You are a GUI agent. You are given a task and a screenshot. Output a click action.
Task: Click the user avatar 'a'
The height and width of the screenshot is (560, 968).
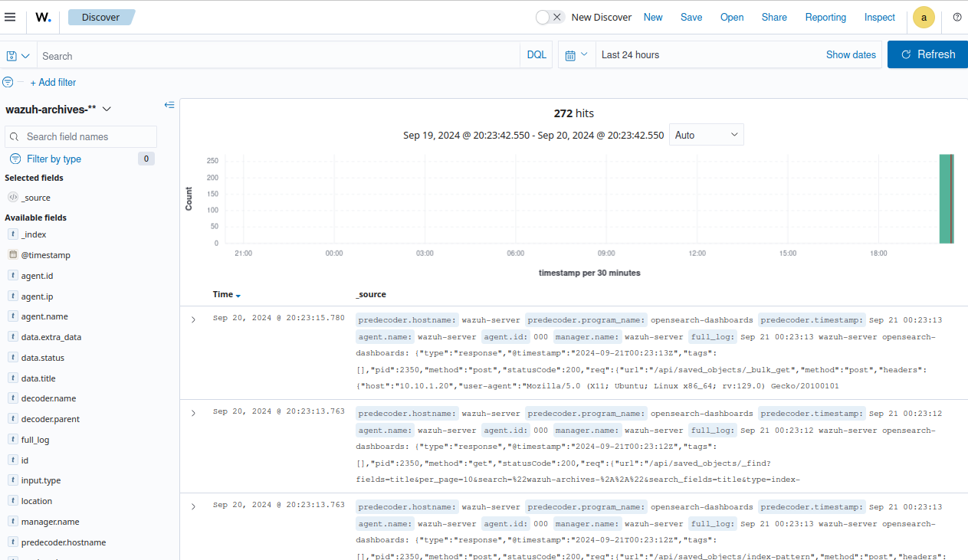924,17
